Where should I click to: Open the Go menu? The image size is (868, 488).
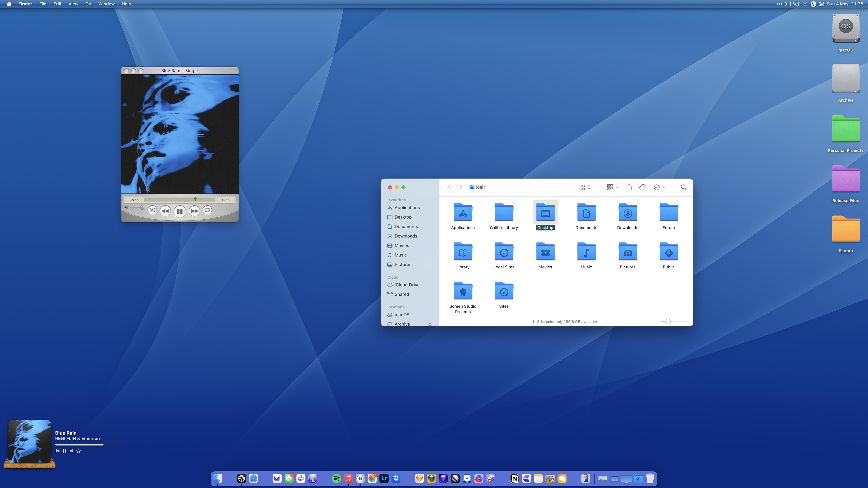[88, 4]
